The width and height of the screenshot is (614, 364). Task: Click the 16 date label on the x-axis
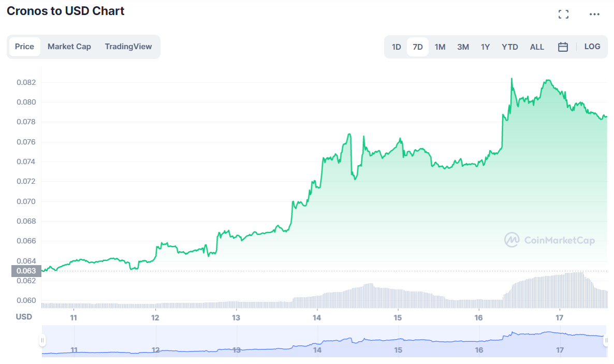pos(478,317)
